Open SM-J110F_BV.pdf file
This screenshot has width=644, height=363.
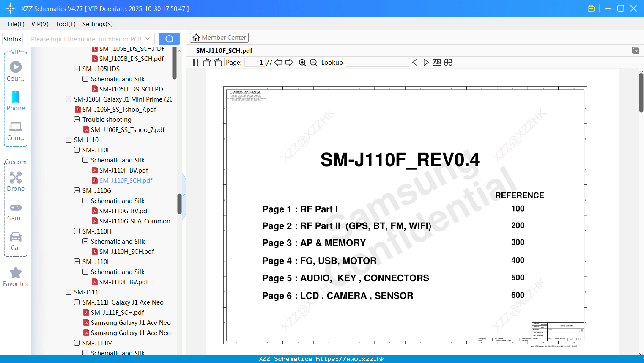tap(123, 170)
